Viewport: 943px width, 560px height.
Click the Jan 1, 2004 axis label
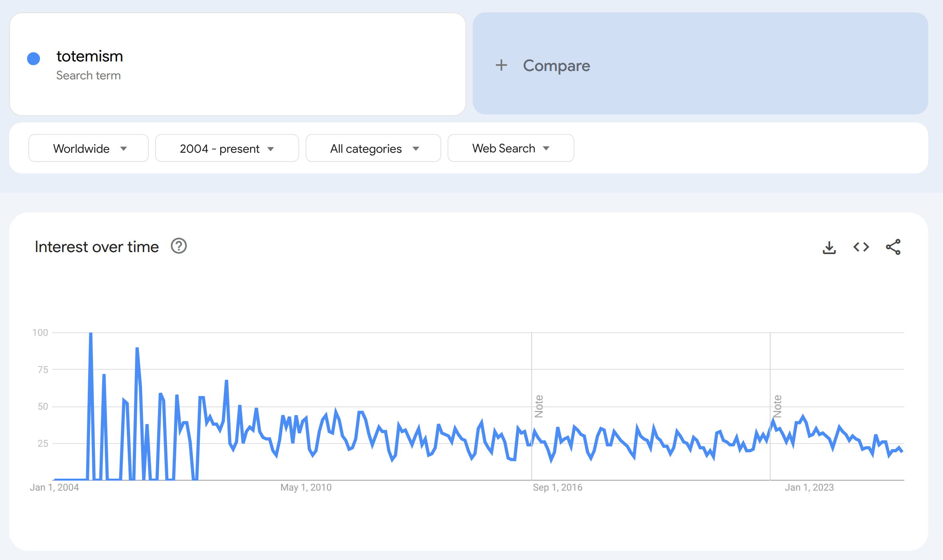click(54, 487)
